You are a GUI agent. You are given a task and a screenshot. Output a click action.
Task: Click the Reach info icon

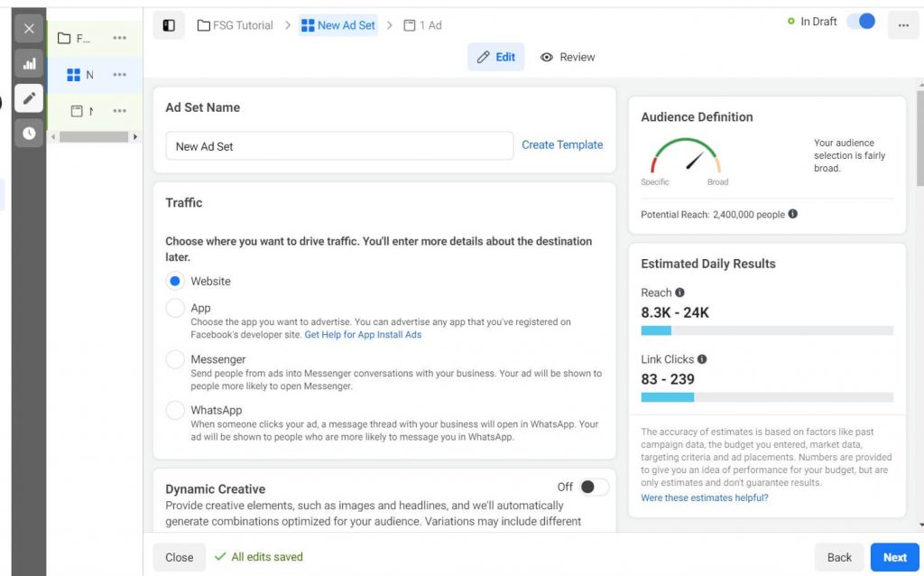[679, 293]
